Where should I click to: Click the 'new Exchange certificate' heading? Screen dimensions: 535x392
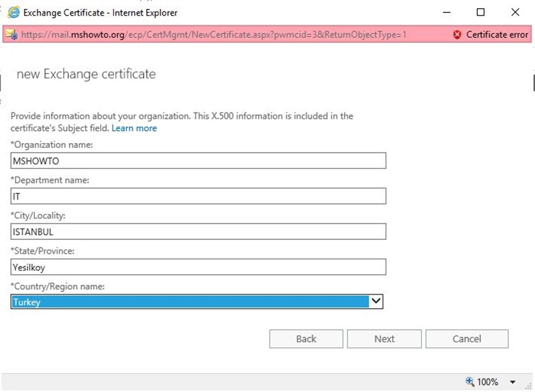tap(86, 74)
